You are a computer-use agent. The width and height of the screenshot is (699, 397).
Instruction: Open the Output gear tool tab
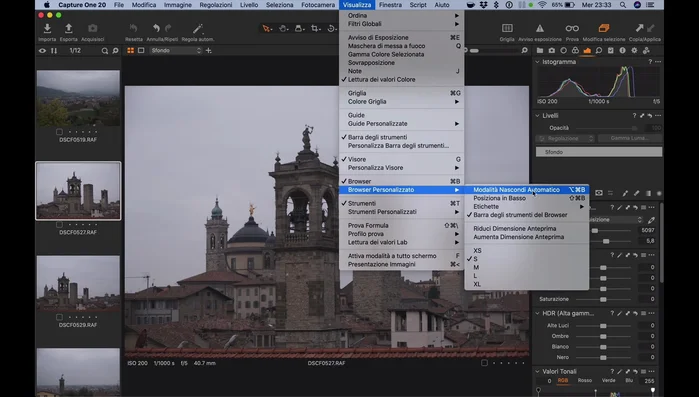634,51
